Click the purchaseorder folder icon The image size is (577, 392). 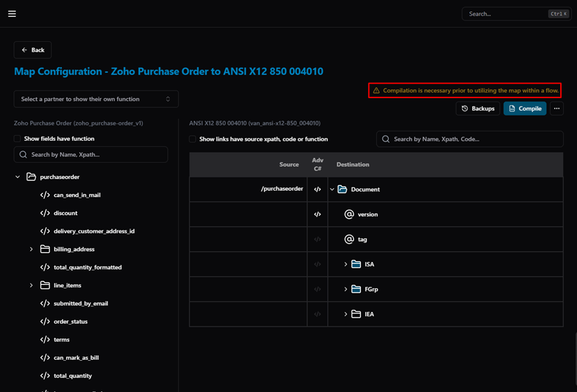point(31,177)
